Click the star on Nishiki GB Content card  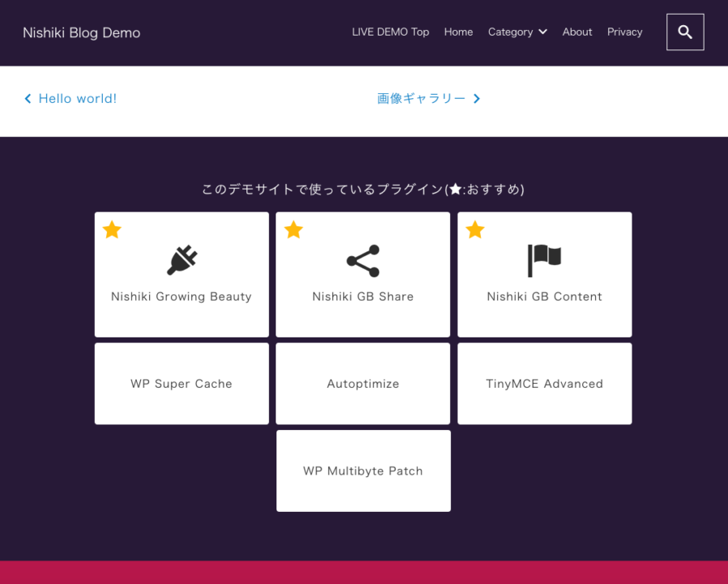click(475, 230)
